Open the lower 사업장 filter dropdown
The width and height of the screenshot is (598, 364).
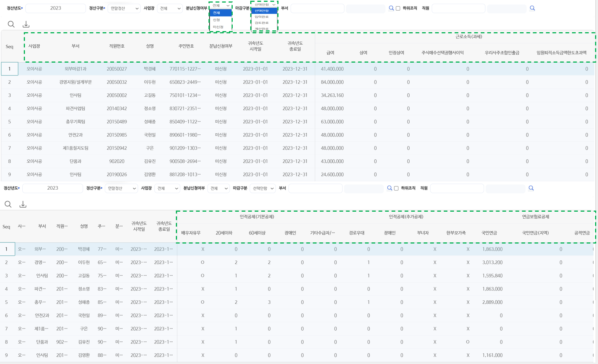tap(167, 189)
